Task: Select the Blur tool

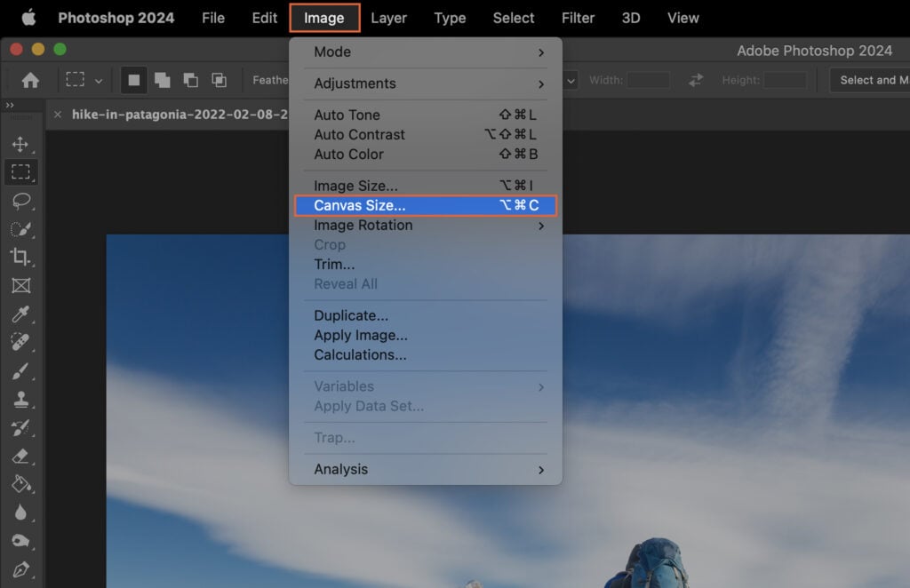Action: tap(21, 513)
